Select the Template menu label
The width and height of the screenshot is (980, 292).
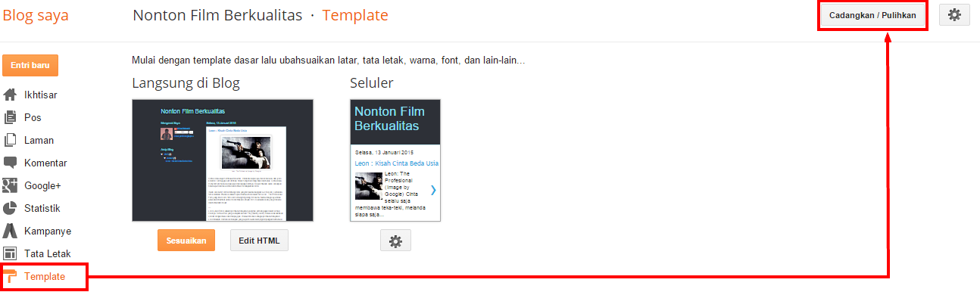coord(45,276)
